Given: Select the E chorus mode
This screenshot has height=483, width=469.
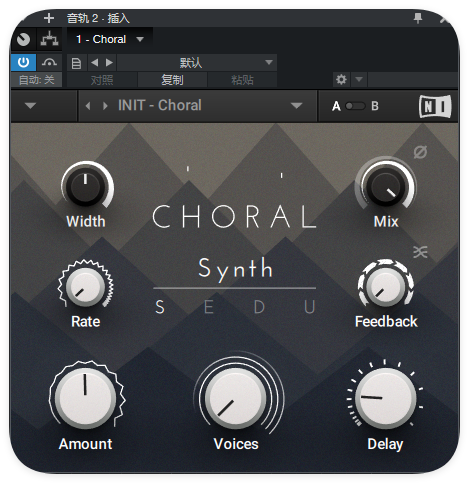Looking at the screenshot, I should click(x=209, y=307).
